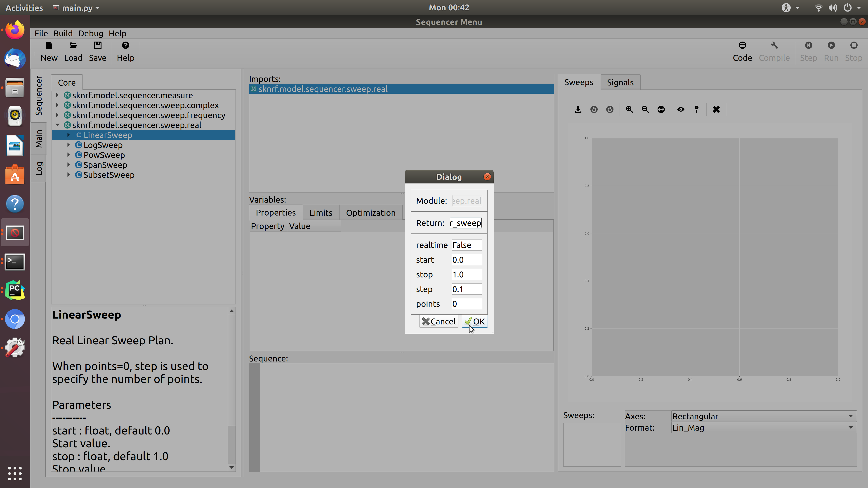Expand sknrf.model.sequencer.sweep.frequency module

tap(58, 115)
